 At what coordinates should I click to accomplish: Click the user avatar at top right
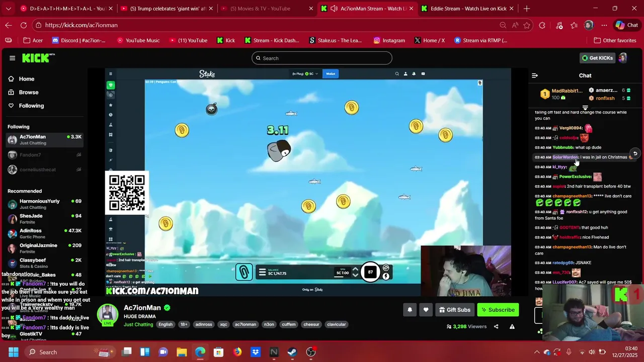(x=623, y=58)
